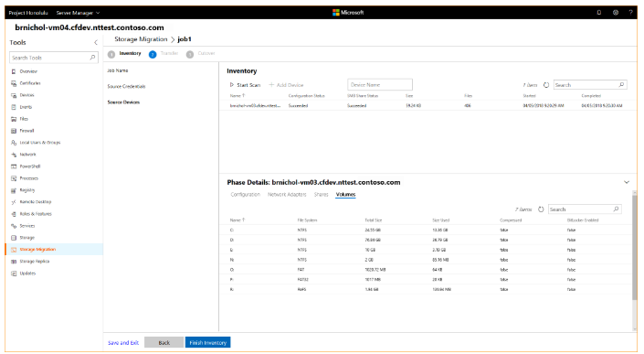Open the PowerShell tool icon
Screen dimensions: 644x354
point(14,166)
